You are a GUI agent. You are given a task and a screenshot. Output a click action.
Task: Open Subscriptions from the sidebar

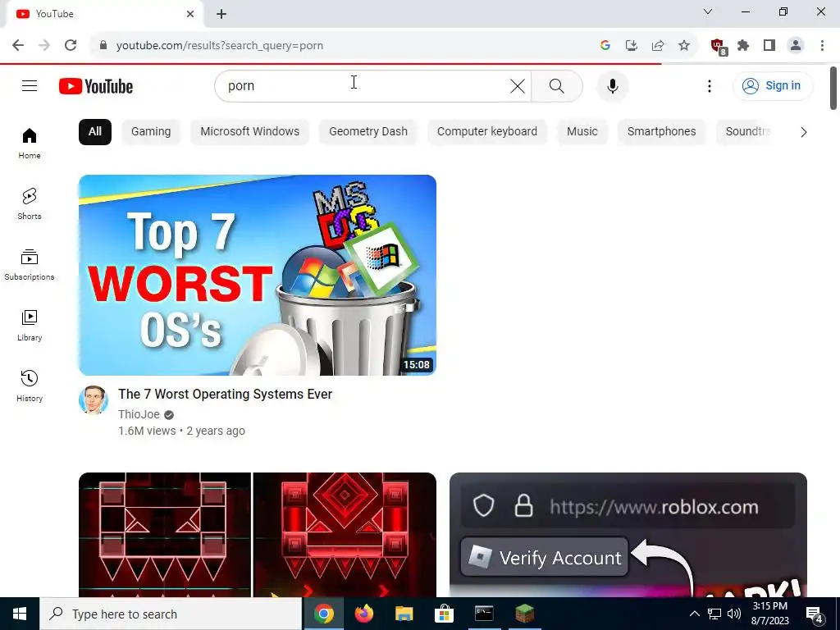[30, 265]
